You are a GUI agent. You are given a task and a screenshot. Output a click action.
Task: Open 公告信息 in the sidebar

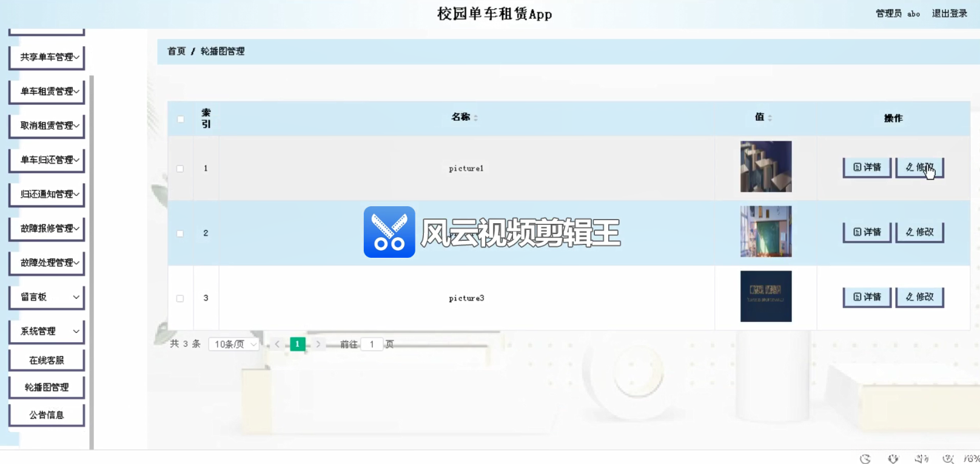click(47, 415)
